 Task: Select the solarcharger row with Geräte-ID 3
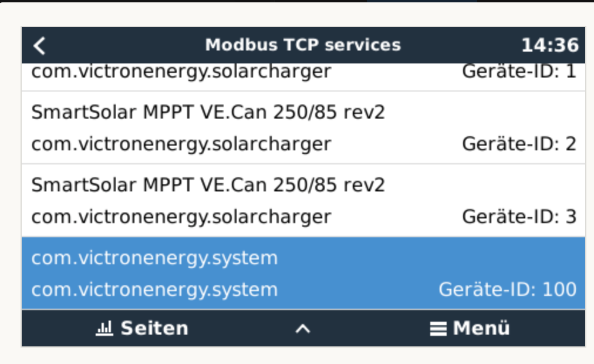point(303,201)
